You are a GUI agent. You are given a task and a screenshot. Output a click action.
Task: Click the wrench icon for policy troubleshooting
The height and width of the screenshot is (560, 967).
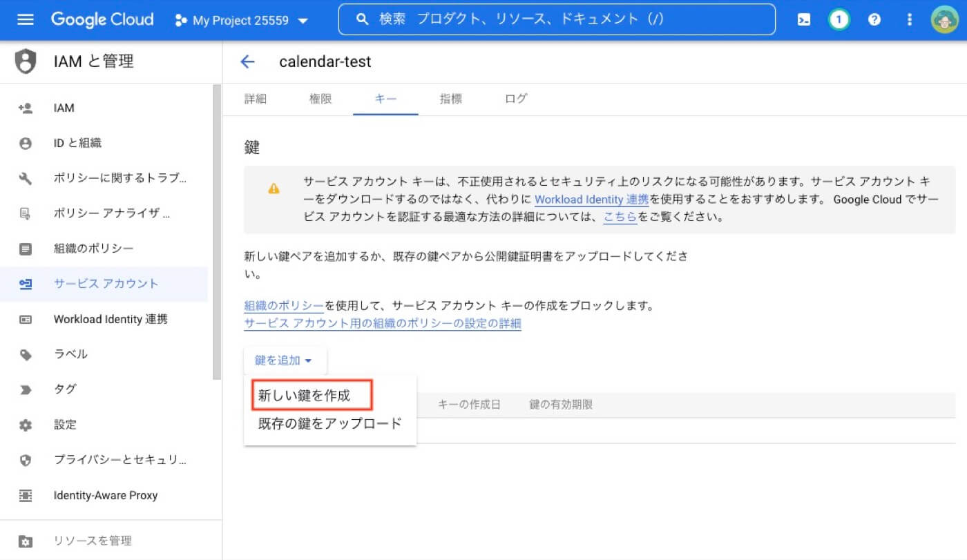pyautogui.click(x=26, y=178)
